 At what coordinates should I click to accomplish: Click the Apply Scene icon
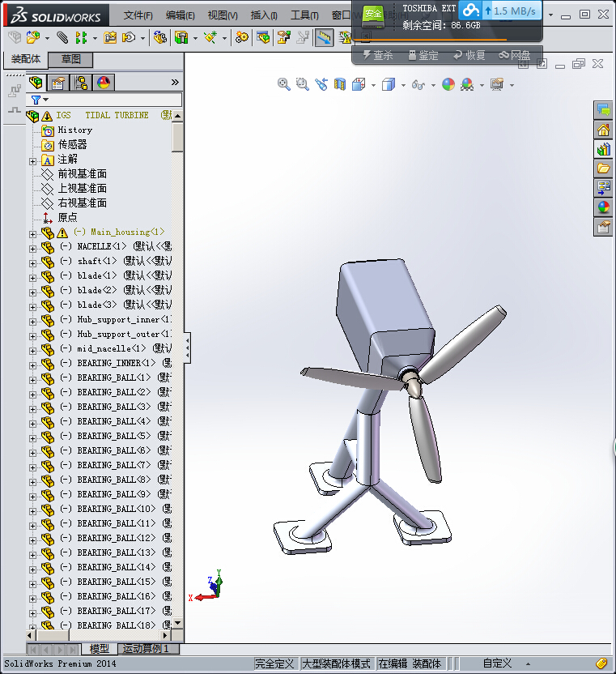pos(467,84)
